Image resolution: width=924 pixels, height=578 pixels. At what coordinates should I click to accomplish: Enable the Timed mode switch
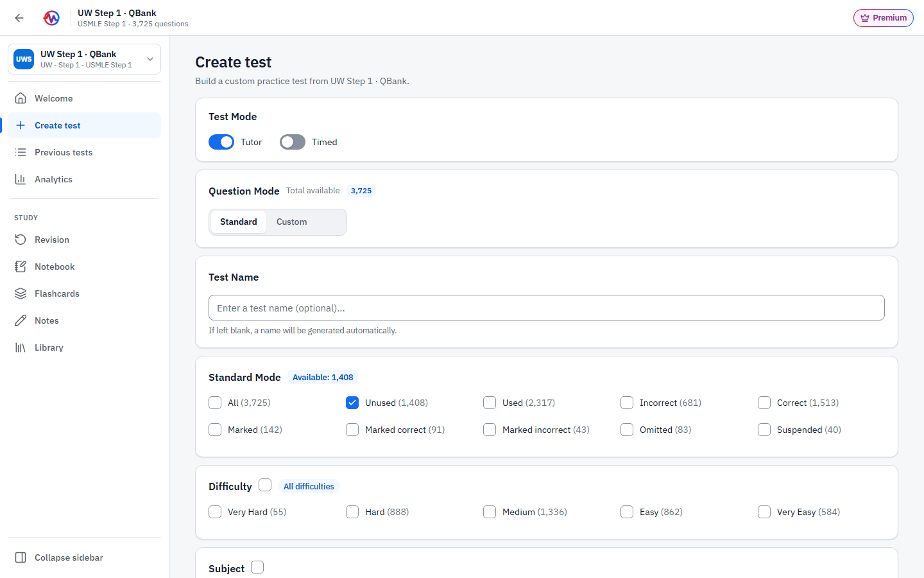pyautogui.click(x=293, y=142)
